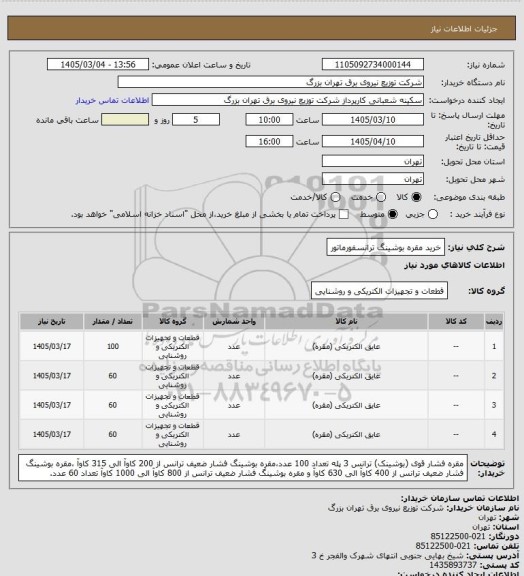Select the کالا radio button

click(x=416, y=197)
